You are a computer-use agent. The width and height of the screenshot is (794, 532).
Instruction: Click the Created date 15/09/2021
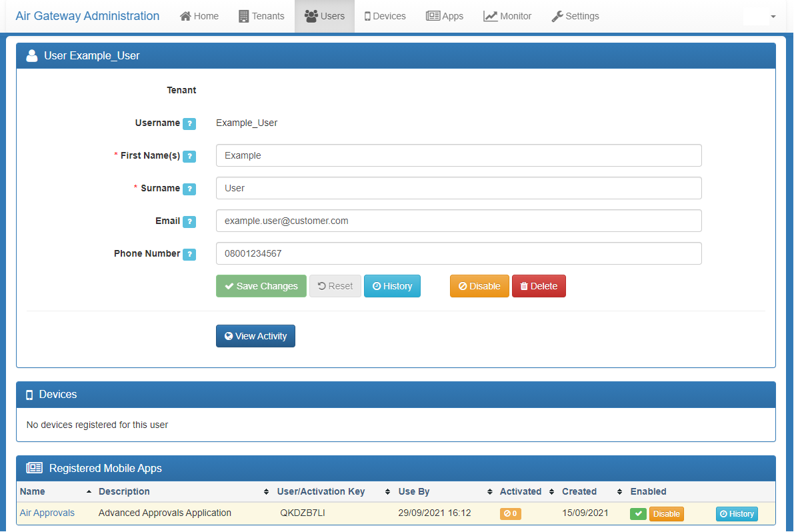coord(585,513)
